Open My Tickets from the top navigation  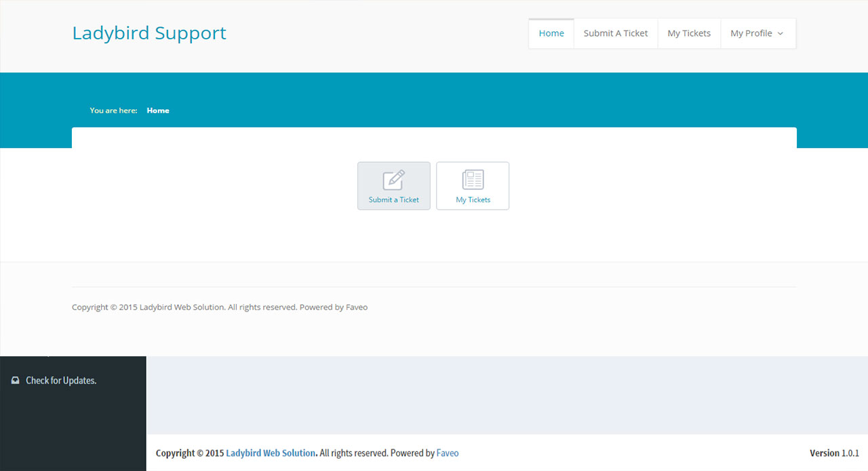click(688, 33)
